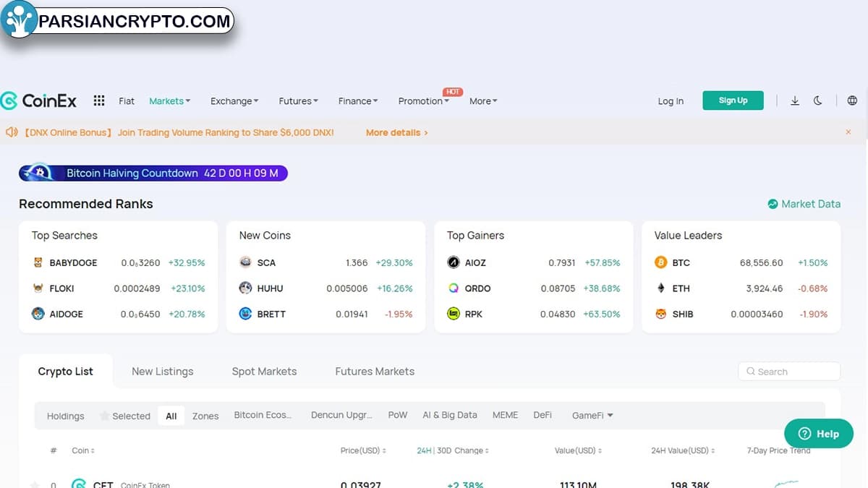Click the CoinEx logo
868x488 pixels.
pyautogui.click(x=39, y=101)
